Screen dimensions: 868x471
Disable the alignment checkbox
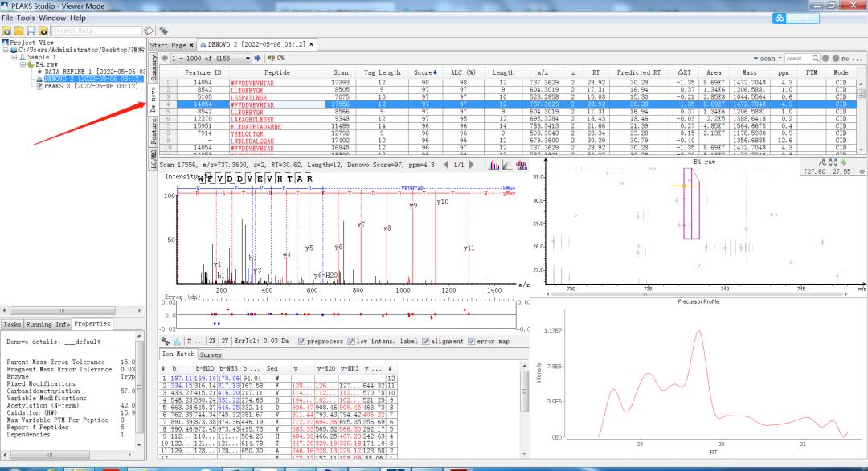(x=427, y=341)
